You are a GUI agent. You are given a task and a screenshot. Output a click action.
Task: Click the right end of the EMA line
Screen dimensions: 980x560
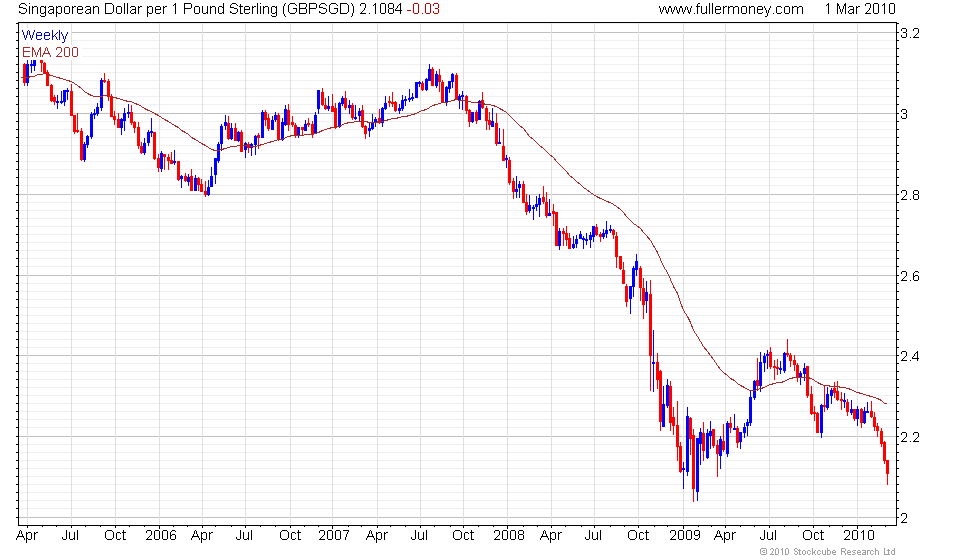click(885, 403)
